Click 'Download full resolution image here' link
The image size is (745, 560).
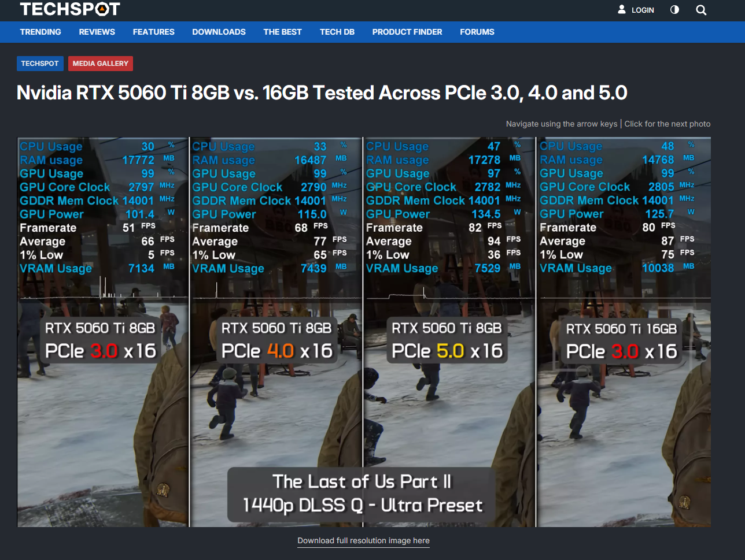point(364,541)
